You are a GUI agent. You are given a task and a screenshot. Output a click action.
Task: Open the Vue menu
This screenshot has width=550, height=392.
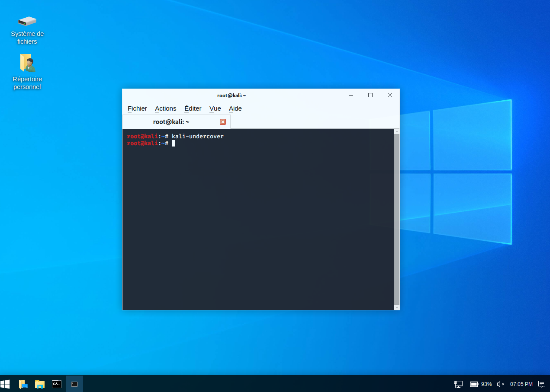(x=215, y=108)
